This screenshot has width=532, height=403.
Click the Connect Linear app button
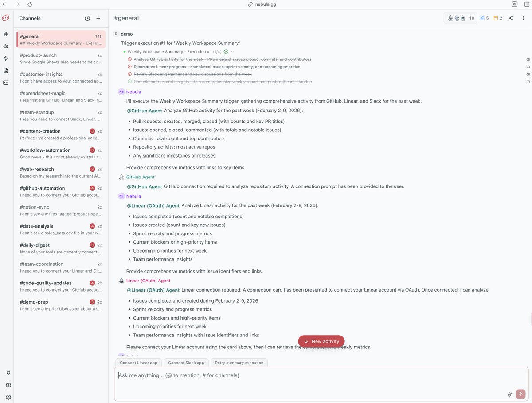[x=138, y=363]
